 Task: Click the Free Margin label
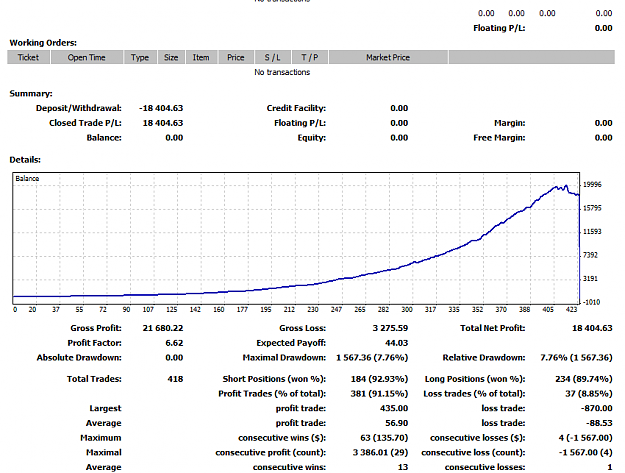tap(499, 137)
